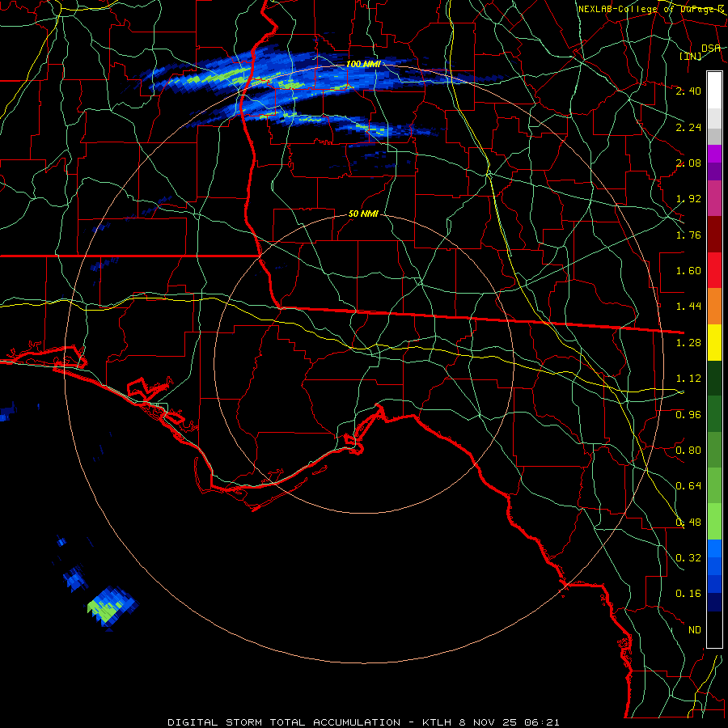Click the 0.80 scale value
728x728 pixels.
pos(688,451)
